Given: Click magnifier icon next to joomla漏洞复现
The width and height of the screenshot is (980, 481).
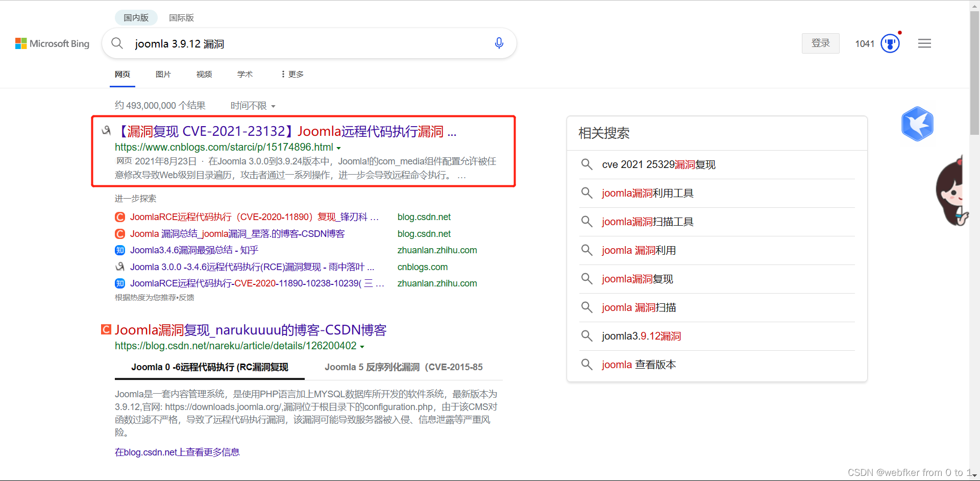Looking at the screenshot, I should coord(587,279).
